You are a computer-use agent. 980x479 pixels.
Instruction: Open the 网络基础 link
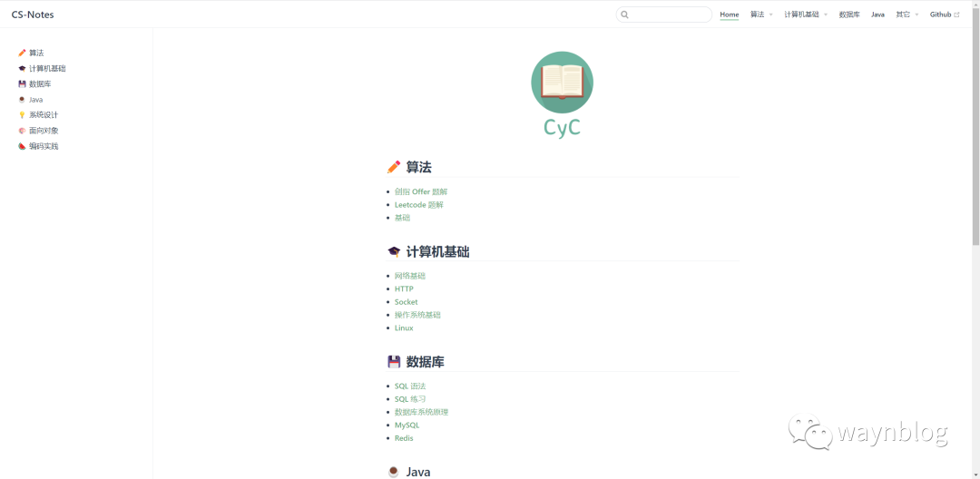[x=410, y=276]
